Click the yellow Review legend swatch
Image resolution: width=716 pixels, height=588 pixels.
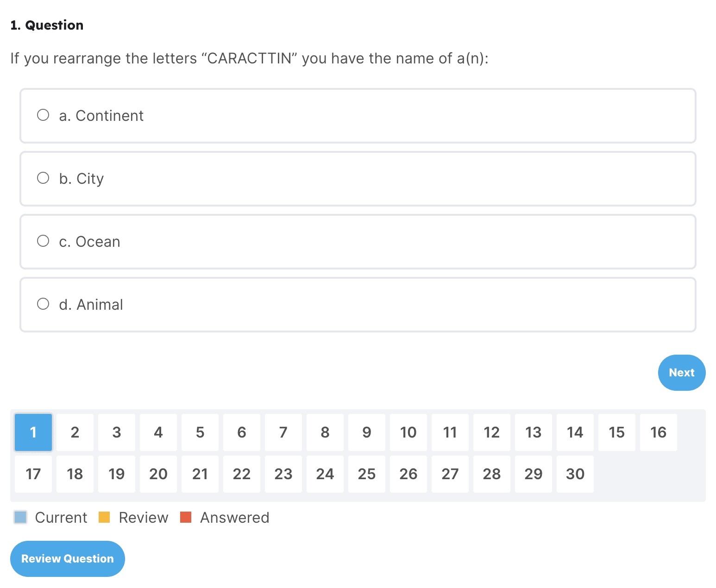(104, 517)
